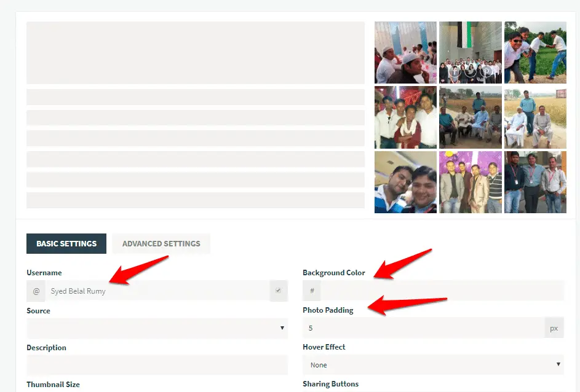Screen dimensions: 580x392
Task: Click the @ prefix icon beside Username
Action: [36, 291]
